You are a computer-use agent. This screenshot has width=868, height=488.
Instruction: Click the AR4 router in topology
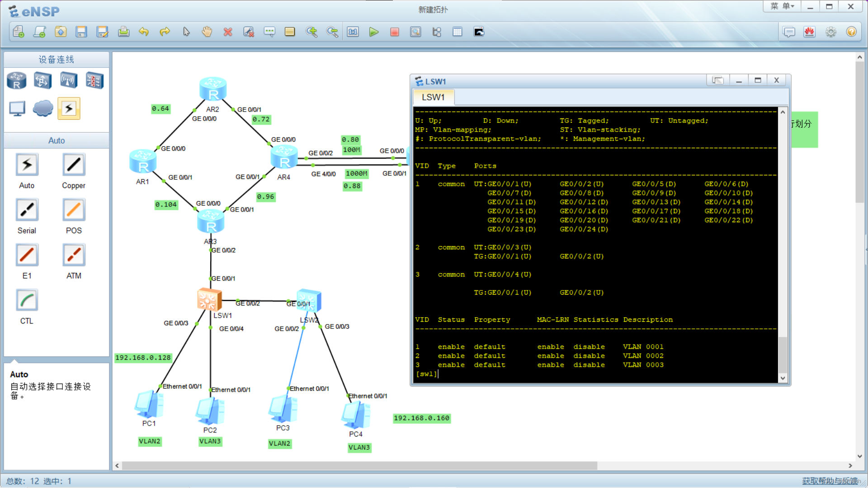point(284,158)
